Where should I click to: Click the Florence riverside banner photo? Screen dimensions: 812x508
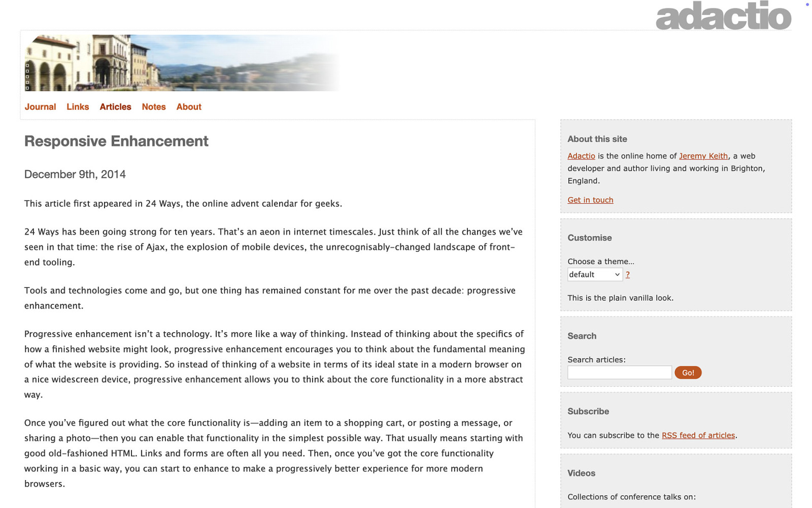(x=183, y=63)
